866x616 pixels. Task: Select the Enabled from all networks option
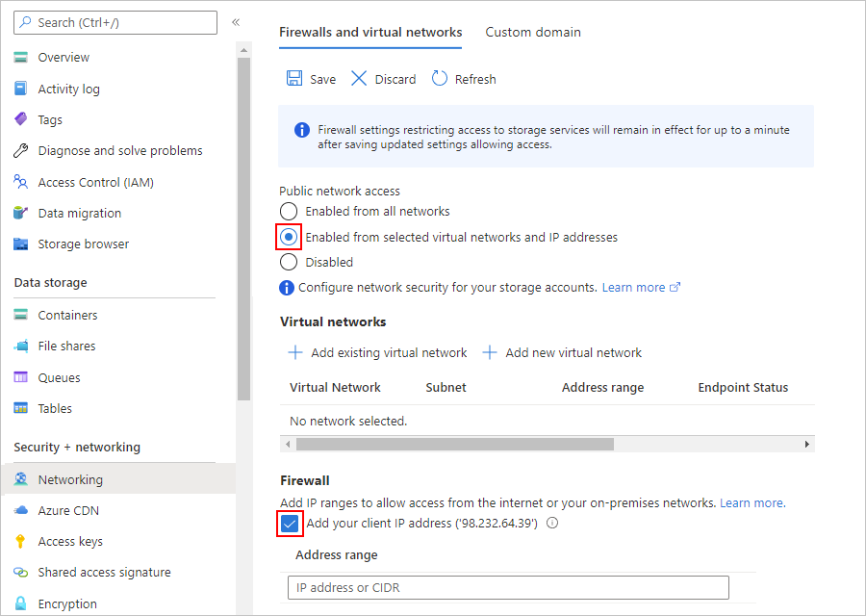click(289, 211)
